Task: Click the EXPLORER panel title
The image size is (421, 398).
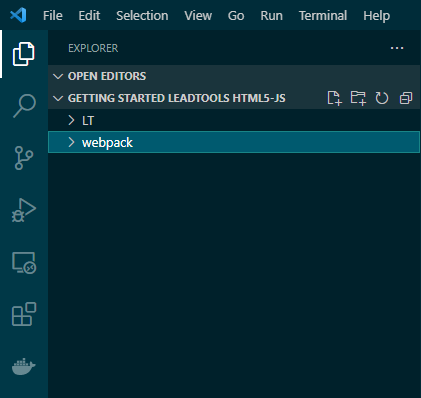Action: (93, 48)
